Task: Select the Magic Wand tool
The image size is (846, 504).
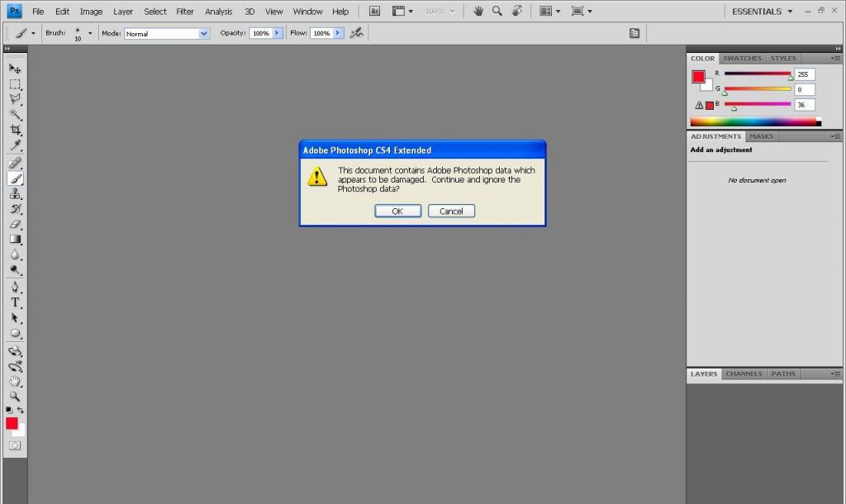Action: [x=15, y=114]
